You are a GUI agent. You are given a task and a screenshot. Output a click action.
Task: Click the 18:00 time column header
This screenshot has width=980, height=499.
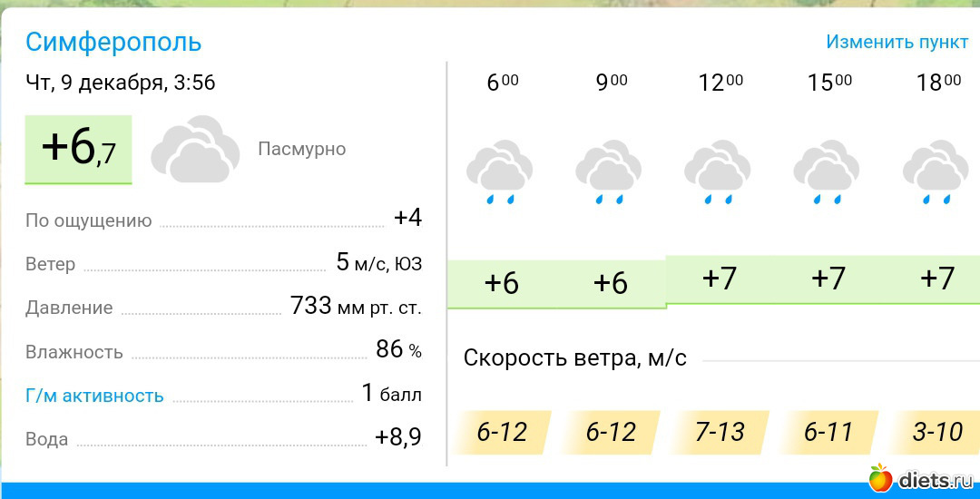(938, 83)
